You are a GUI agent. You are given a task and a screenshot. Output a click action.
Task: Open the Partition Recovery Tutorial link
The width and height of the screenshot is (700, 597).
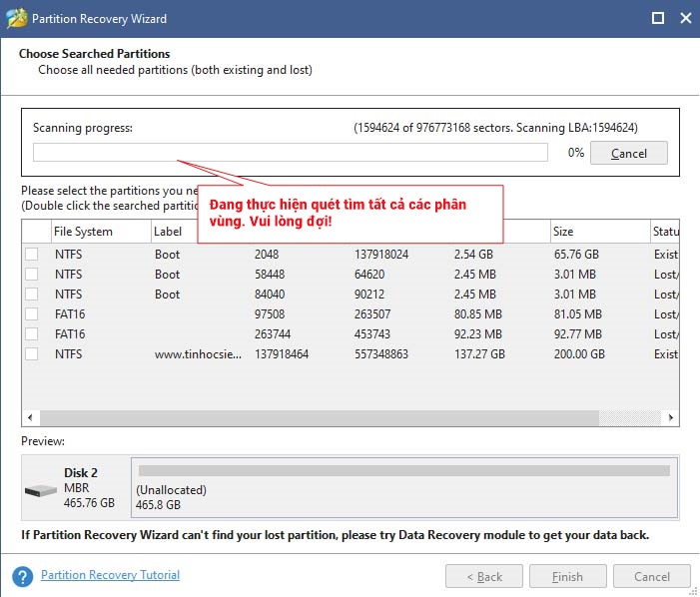tap(110, 575)
